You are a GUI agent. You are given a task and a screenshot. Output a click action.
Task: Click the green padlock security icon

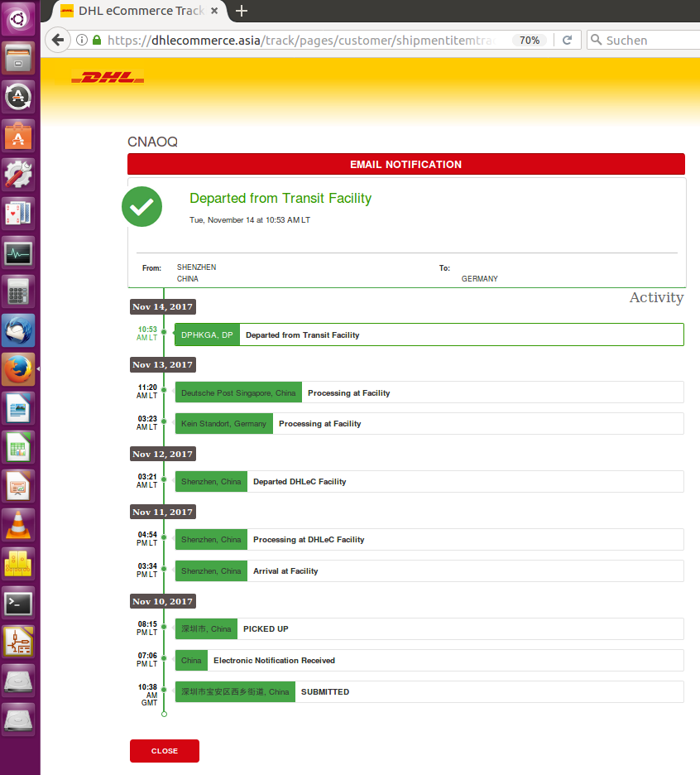pyautogui.click(x=97, y=40)
